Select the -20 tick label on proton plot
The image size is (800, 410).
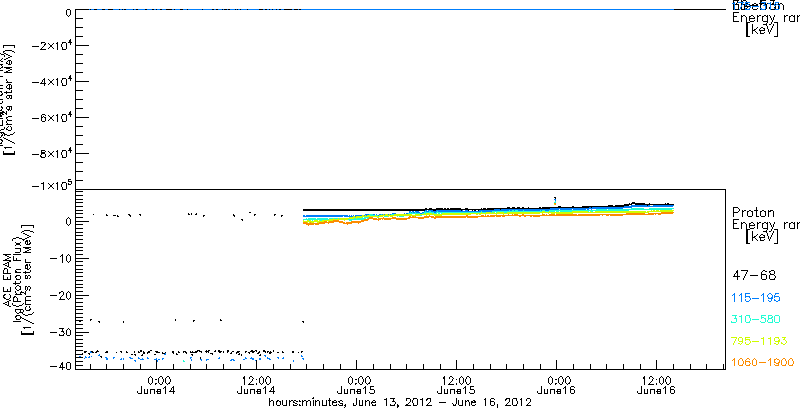point(60,295)
